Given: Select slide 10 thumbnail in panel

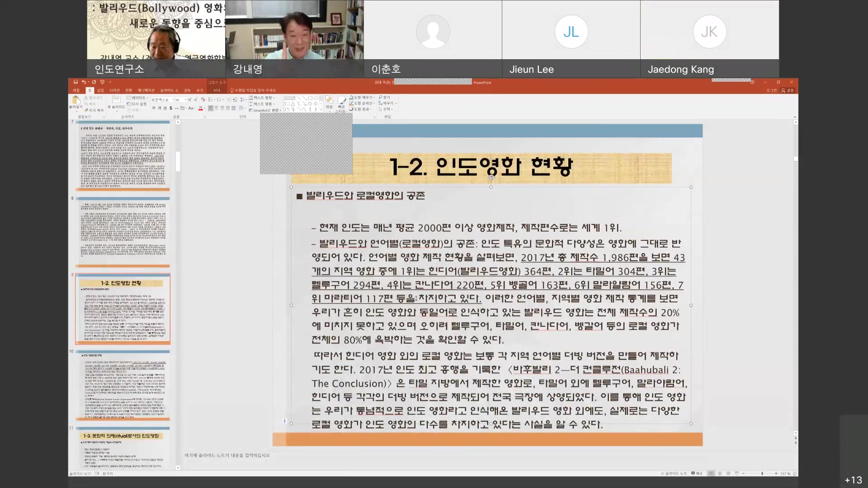Looking at the screenshot, I should [x=123, y=385].
